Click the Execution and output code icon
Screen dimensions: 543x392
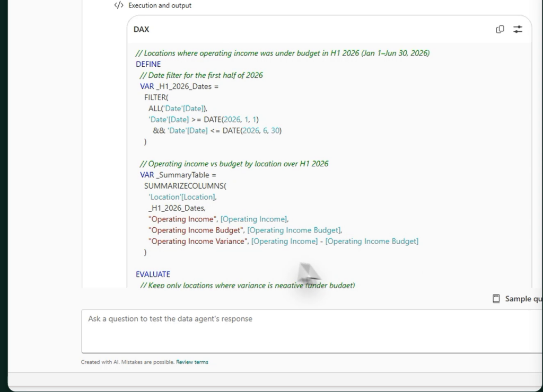(119, 5)
